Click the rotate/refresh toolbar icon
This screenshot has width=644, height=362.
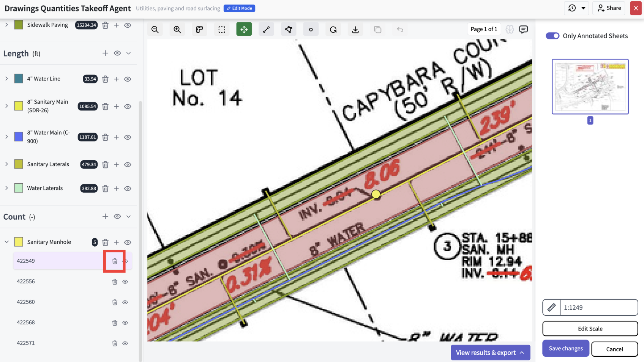[333, 30]
